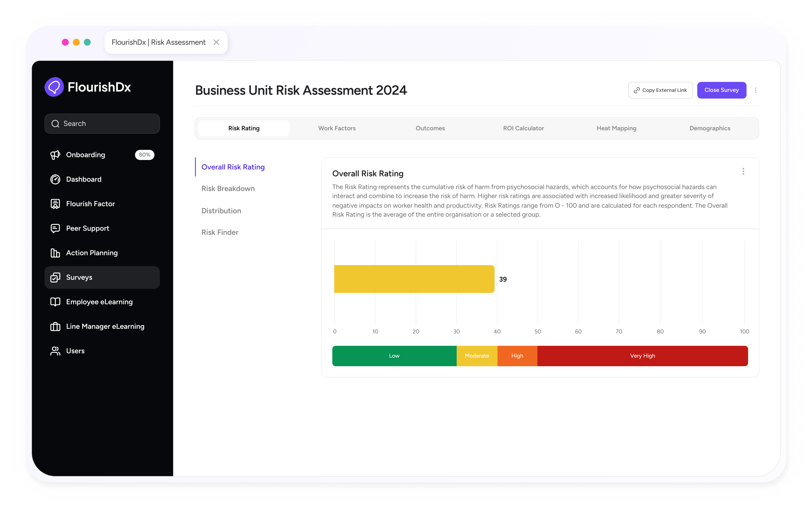This screenshot has width=812, height=508.
Task: Go to the Distribution section
Action: click(221, 211)
